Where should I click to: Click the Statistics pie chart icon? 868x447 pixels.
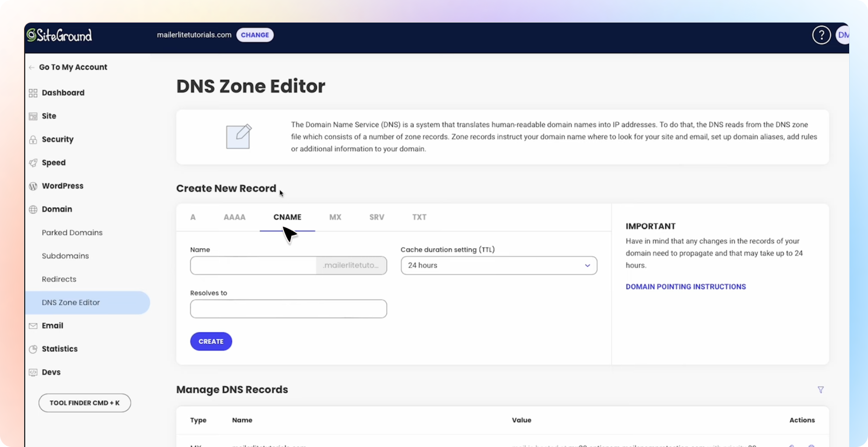33,349
